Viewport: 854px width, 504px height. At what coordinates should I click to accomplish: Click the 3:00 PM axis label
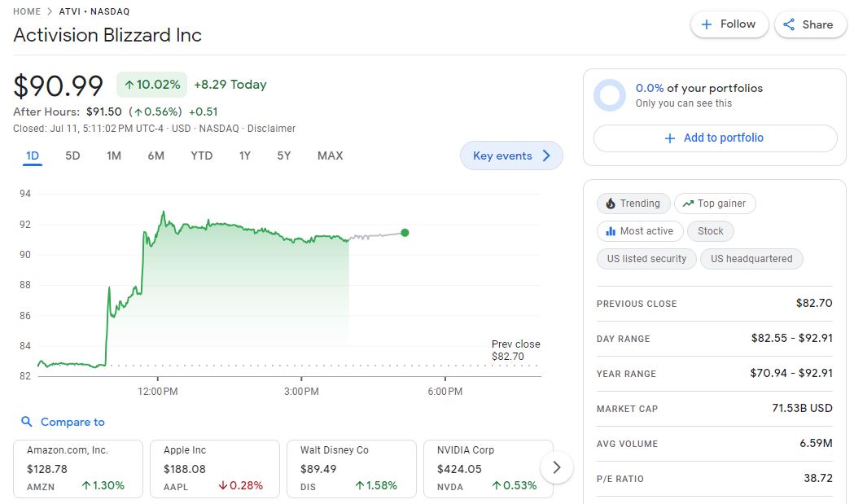click(301, 391)
